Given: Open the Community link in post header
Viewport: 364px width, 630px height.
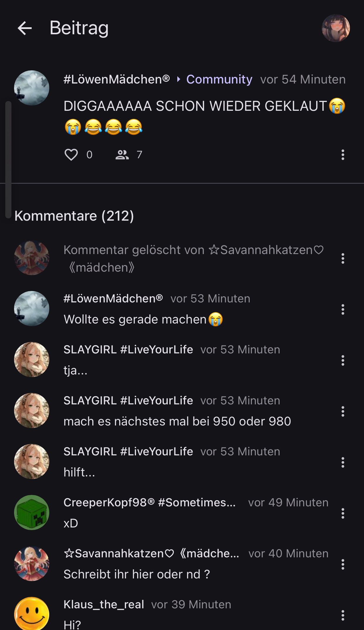Looking at the screenshot, I should (x=219, y=79).
